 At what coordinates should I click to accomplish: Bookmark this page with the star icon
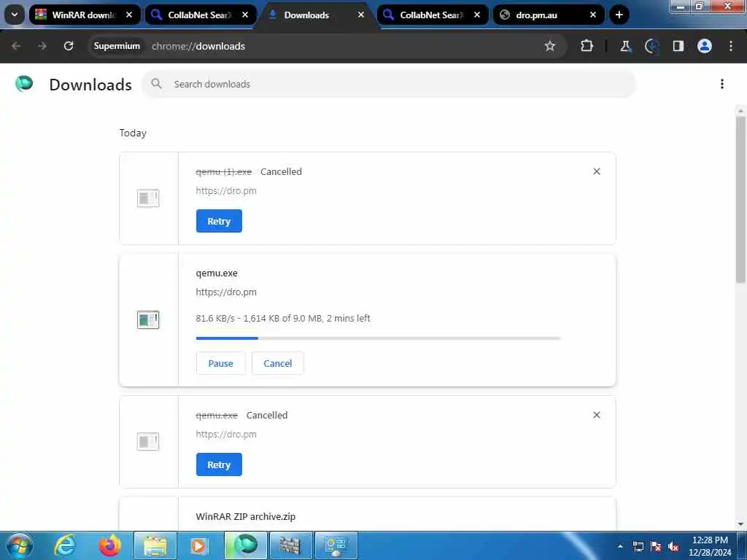tap(550, 46)
